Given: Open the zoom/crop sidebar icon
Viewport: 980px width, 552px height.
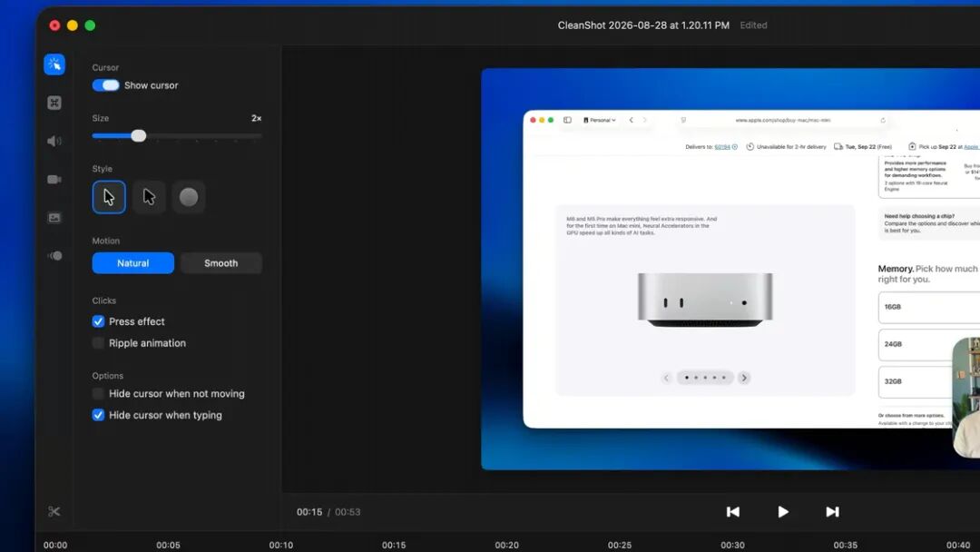Looking at the screenshot, I should tap(54, 103).
